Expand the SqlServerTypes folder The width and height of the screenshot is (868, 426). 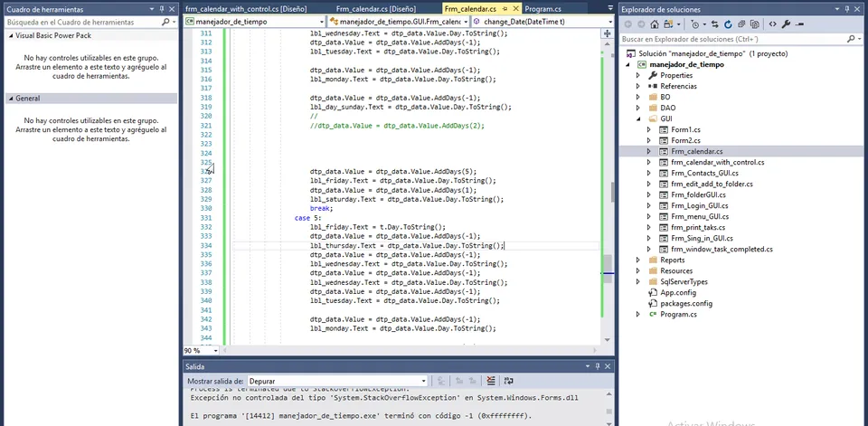[638, 281]
